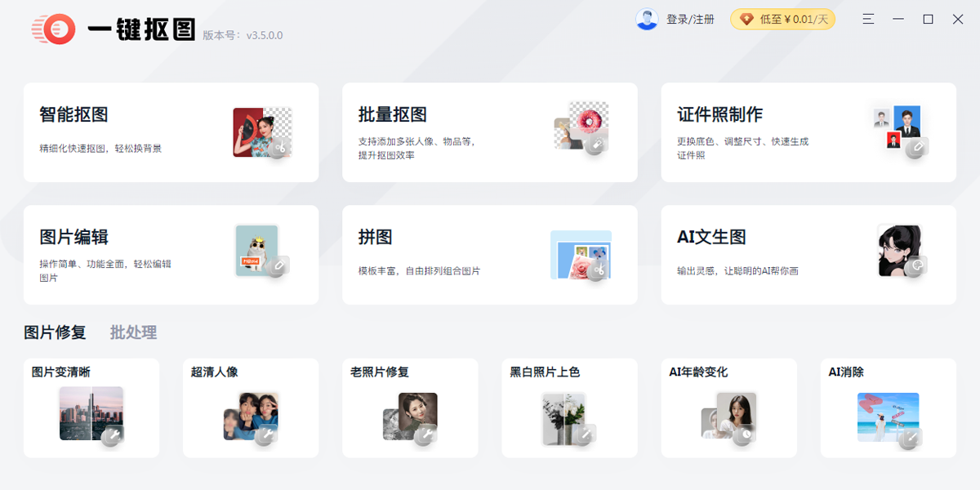Click the 低至¥0.01/天 VIP button
The width and height of the screenshot is (980, 490).
tap(782, 19)
